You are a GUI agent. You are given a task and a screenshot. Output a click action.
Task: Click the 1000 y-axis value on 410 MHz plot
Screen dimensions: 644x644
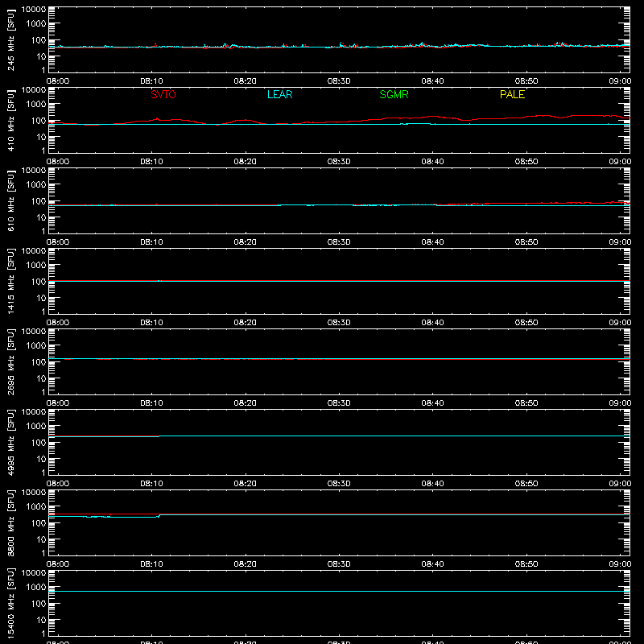[36, 104]
